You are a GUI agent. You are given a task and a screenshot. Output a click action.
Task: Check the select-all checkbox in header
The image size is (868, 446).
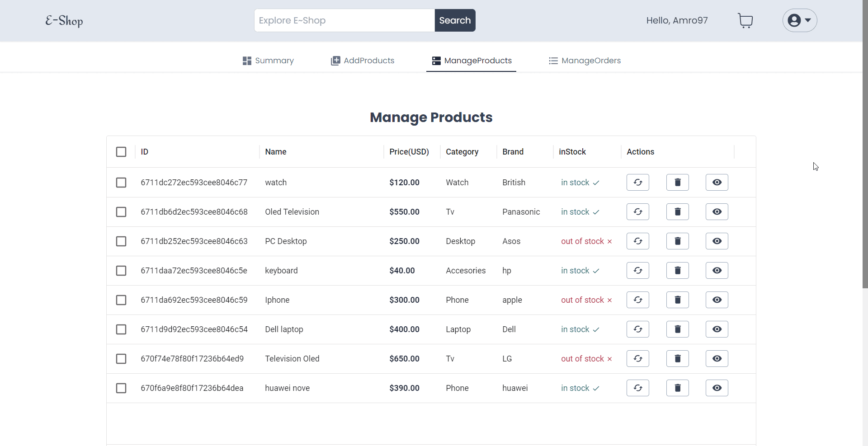[x=121, y=152]
